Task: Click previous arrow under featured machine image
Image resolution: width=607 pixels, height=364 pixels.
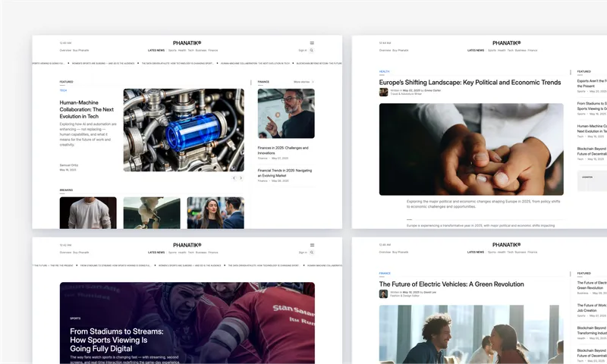Action: (234, 178)
